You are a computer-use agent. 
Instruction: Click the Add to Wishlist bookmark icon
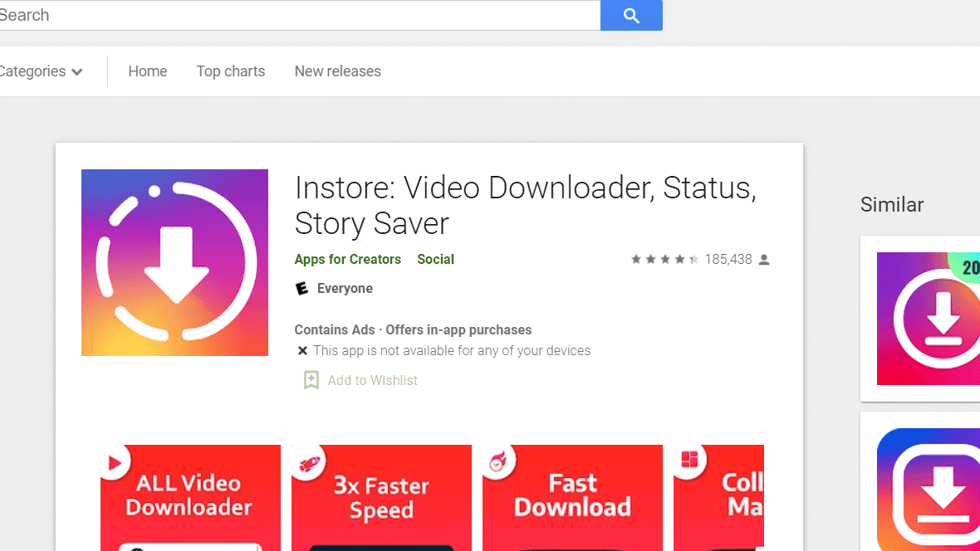coord(311,380)
